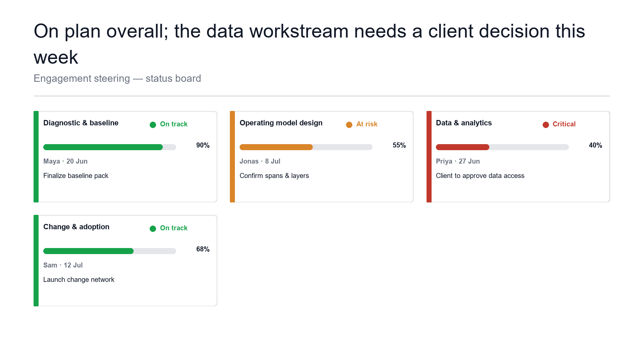Click the Data & analytics progress bar
Image resolution: width=644 pixels, height=362 pixels.
(x=502, y=147)
